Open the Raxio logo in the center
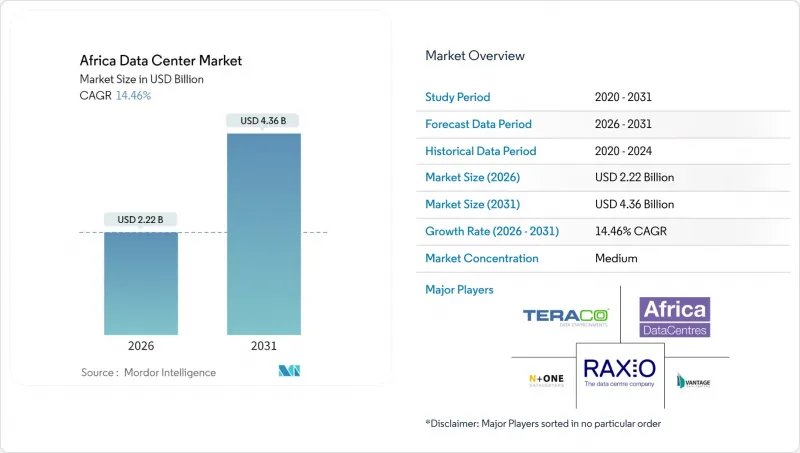Viewport: 800px width, 453px height. coord(619,373)
